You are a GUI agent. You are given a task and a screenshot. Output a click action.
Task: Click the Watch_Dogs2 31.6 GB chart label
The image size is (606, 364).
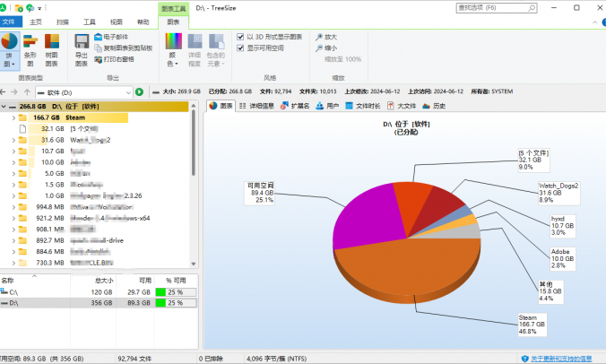pos(558,193)
